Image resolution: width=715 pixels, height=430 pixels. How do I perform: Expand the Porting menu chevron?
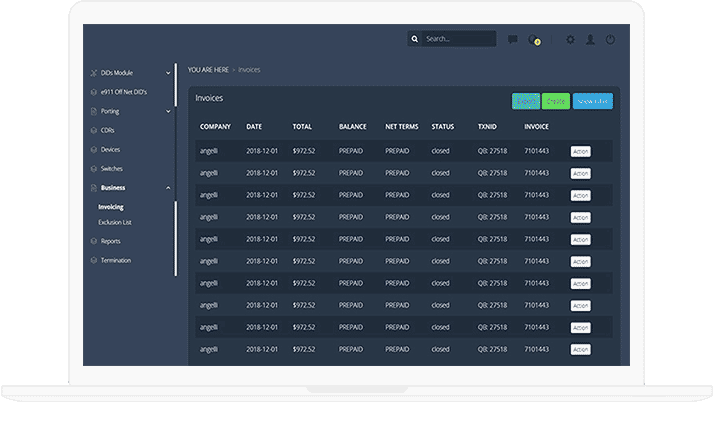168,111
